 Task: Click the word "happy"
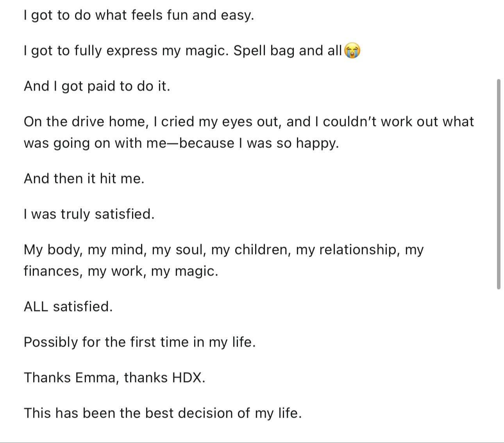click(316, 143)
